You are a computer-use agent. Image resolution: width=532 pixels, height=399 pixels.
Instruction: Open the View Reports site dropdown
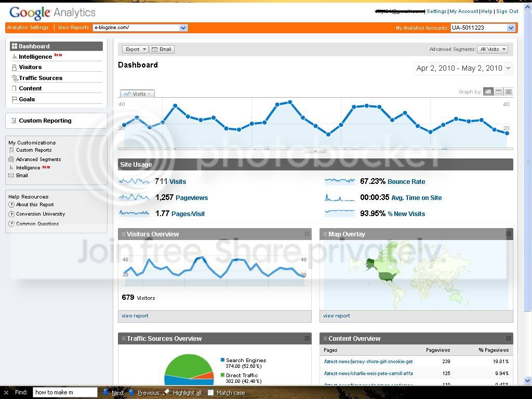(140, 28)
